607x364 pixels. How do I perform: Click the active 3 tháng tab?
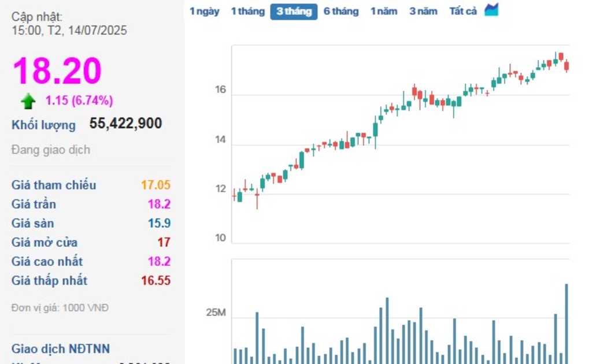coord(294,12)
